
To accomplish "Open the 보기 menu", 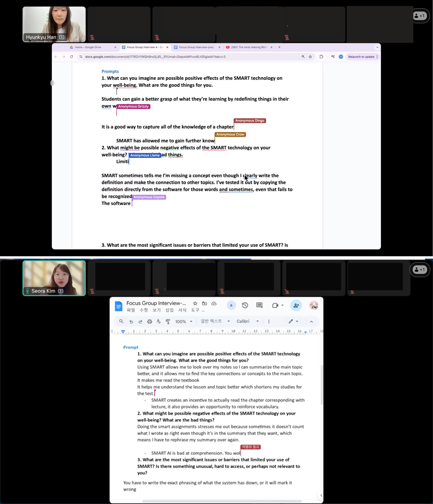I will (x=157, y=310).
